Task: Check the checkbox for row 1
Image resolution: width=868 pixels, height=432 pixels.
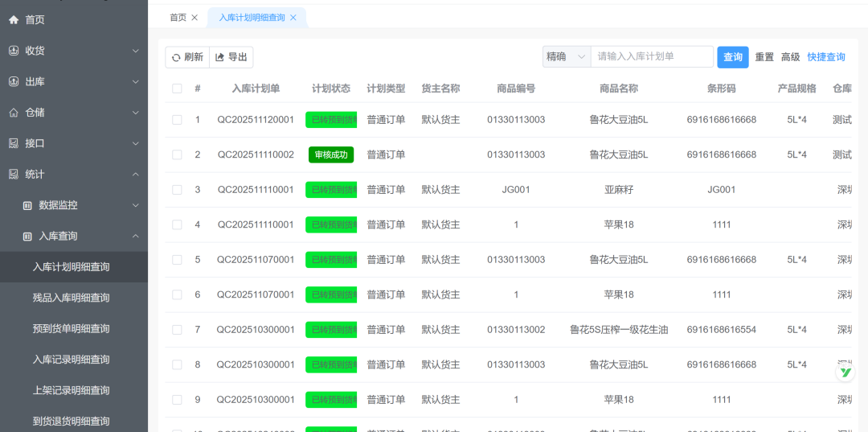Action: click(177, 120)
